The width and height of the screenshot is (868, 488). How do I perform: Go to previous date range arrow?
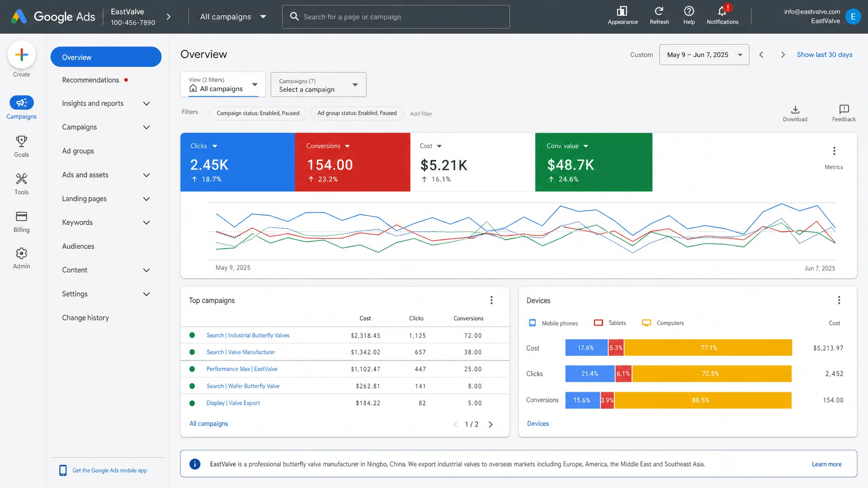[x=761, y=55]
